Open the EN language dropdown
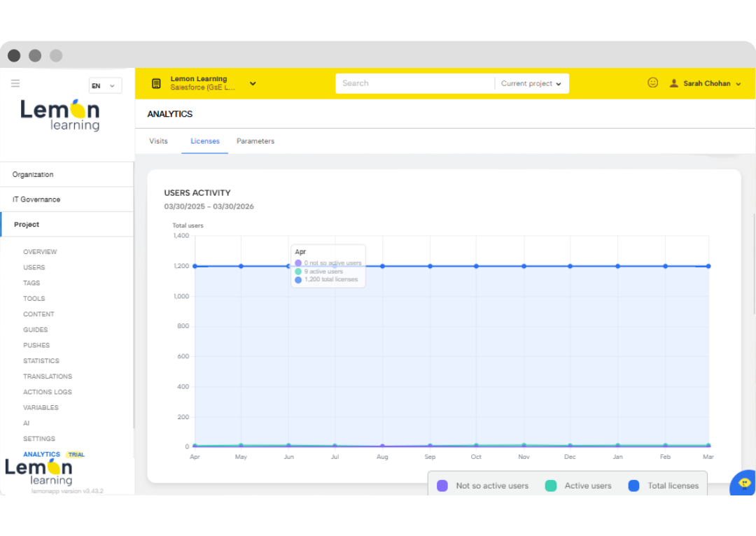Screen dimensions: 756x536 [x=105, y=86]
